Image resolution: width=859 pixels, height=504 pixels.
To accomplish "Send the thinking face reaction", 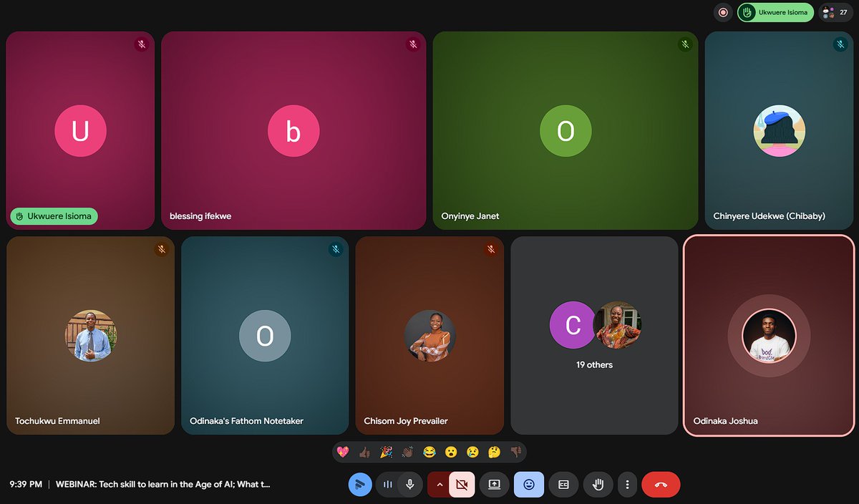I will tap(494, 452).
